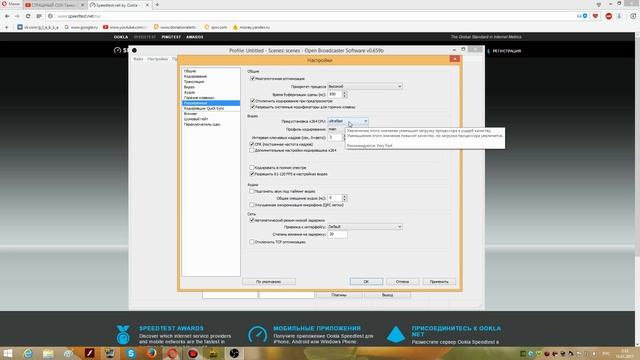
Task: Click the Ookla Net triangle icon
Action: pos(396,335)
